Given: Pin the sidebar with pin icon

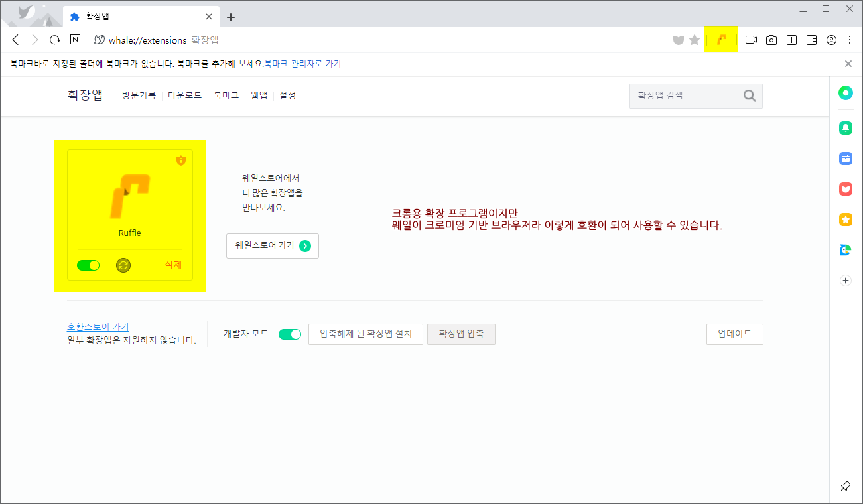Looking at the screenshot, I should click(845, 486).
